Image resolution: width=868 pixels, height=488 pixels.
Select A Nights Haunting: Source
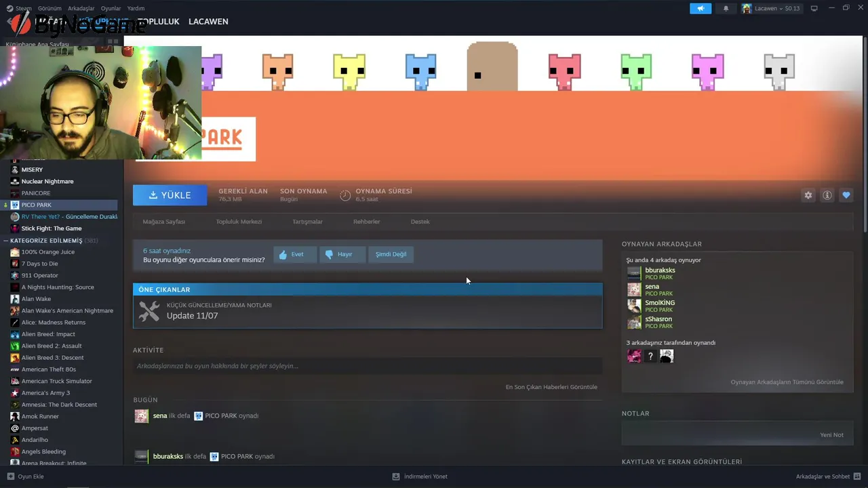click(x=59, y=287)
